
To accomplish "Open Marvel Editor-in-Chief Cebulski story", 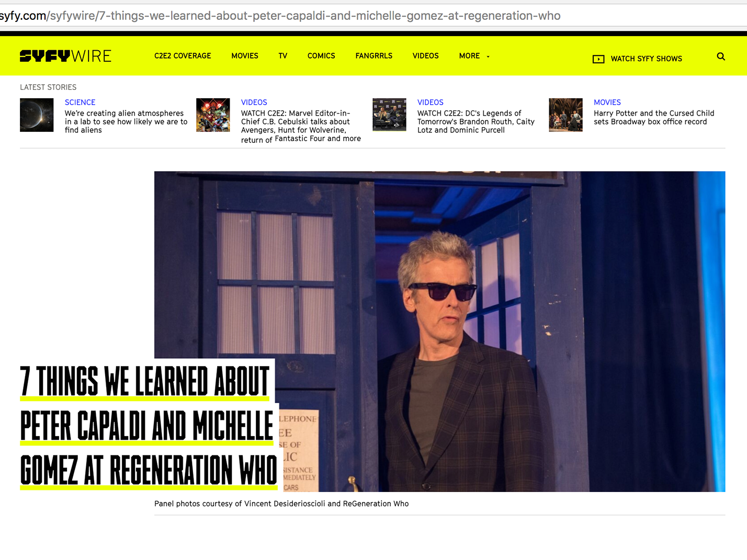I will click(301, 126).
